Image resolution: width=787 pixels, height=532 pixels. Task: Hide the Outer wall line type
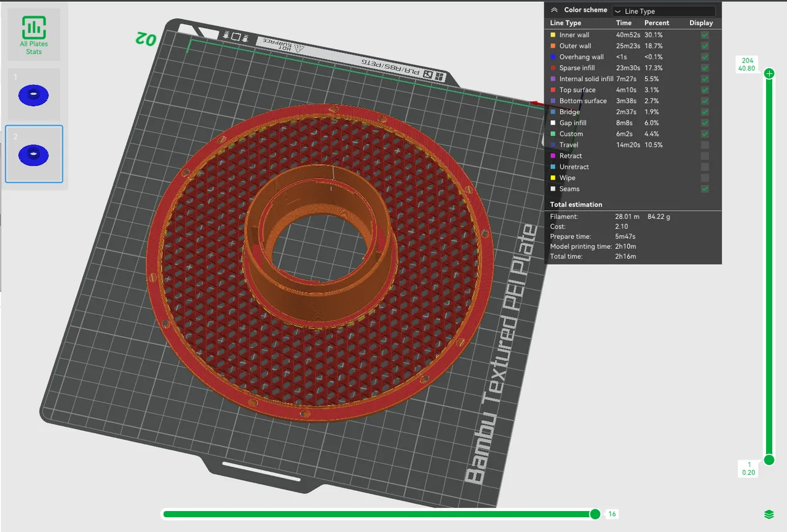[704, 45]
